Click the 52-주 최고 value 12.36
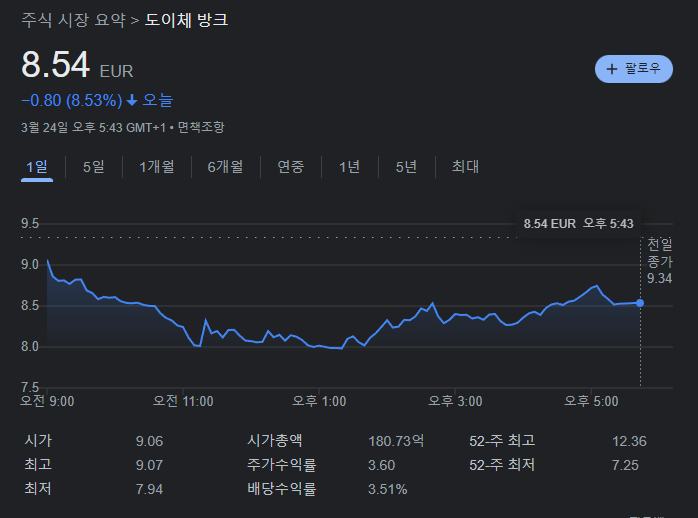Viewport: 698px width, 518px height. pyautogui.click(x=629, y=441)
